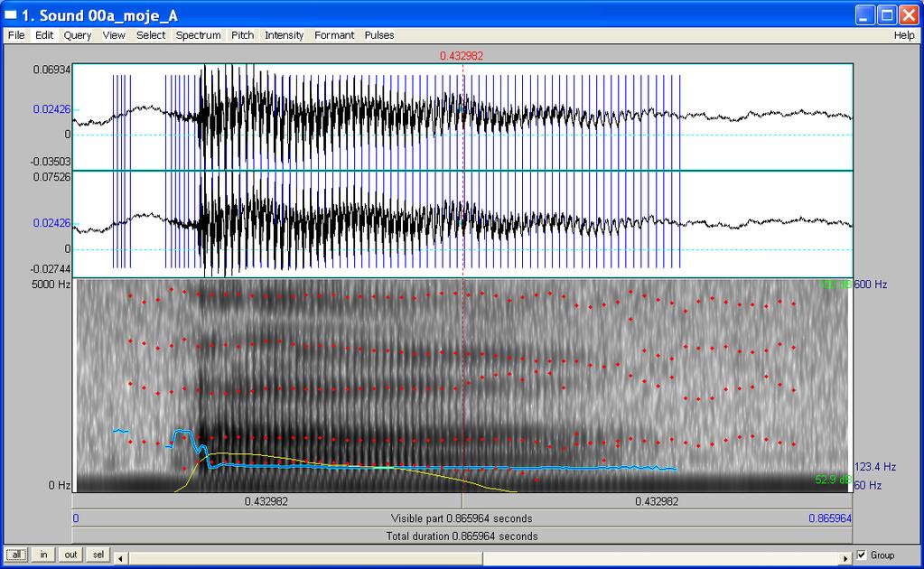Open the Query menu

point(77,35)
